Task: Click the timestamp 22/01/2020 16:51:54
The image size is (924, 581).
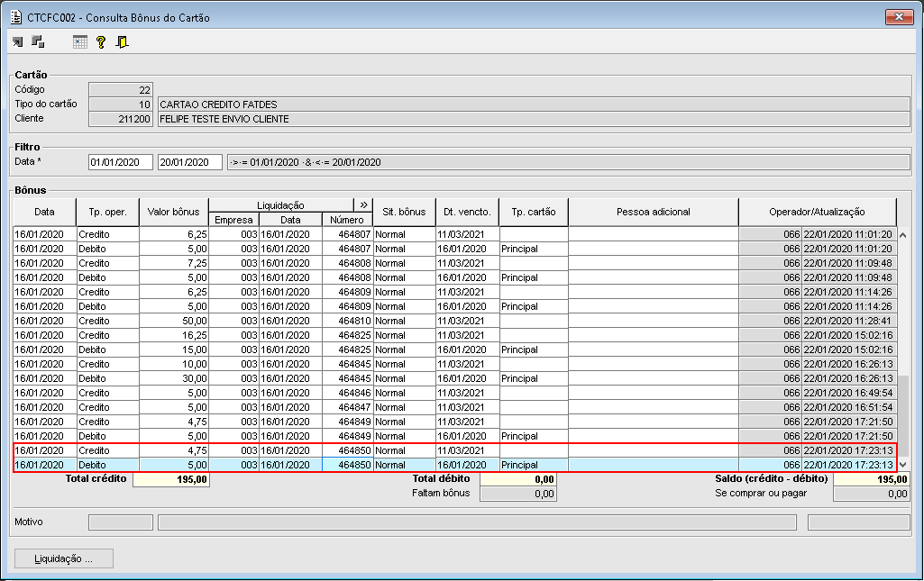Action: point(848,407)
